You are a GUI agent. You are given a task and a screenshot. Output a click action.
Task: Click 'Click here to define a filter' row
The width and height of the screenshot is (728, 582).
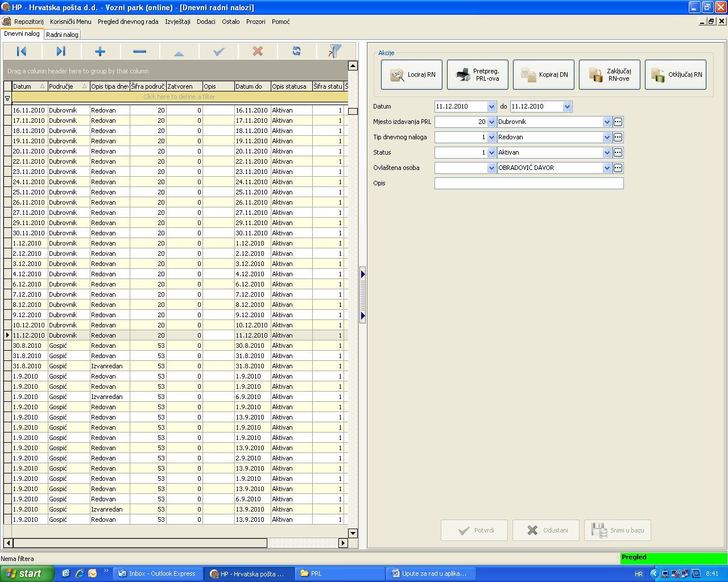pos(179,97)
